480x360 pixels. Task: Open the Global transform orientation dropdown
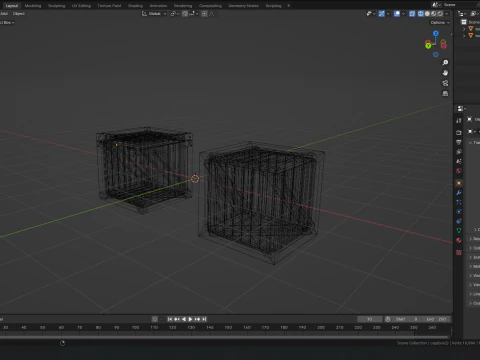154,14
